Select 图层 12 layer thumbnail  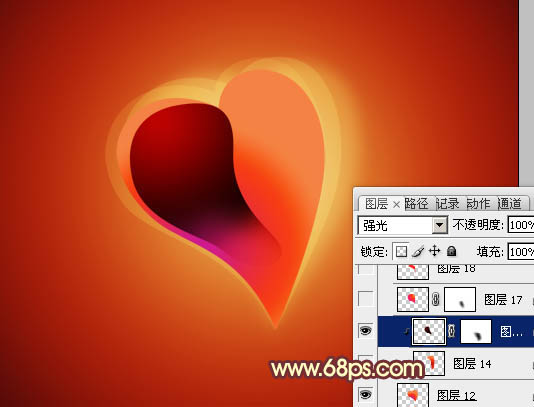pyautogui.click(x=413, y=395)
